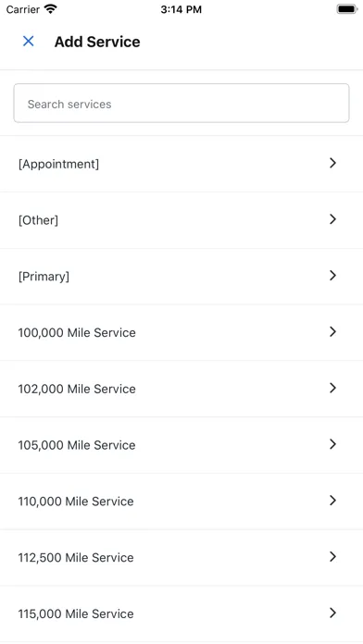This screenshot has width=363, height=644.
Task: Click chevron for 110,000 Mile Service
Action: click(333, 501)
